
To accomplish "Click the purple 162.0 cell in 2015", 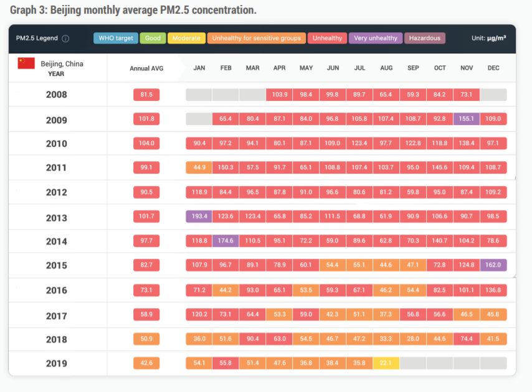I will point(493,265).
